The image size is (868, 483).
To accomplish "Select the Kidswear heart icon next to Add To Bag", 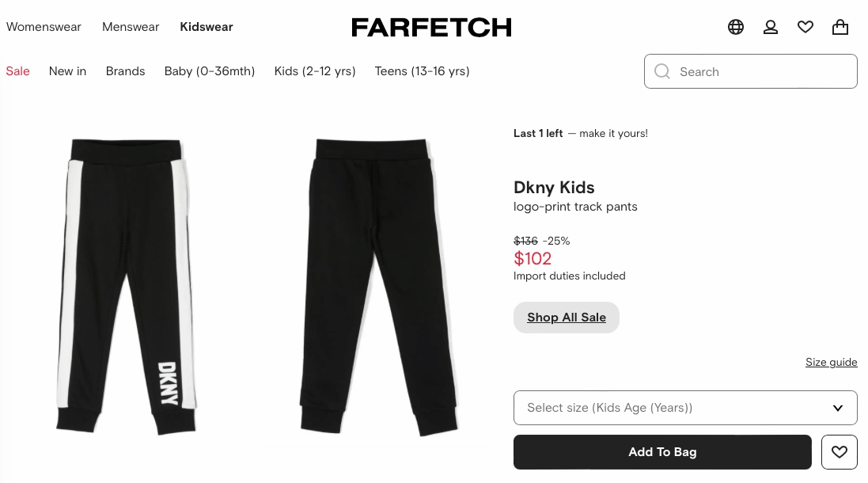I will click(840, 451).
